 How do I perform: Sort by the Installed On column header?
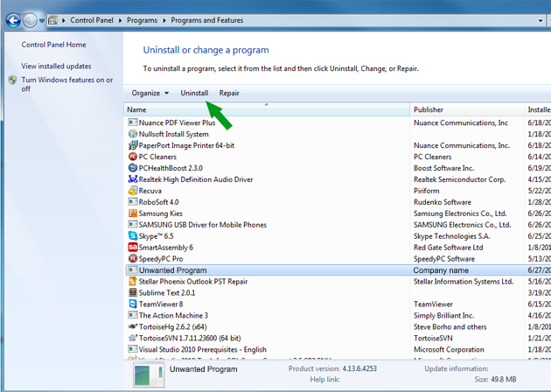tap(538, 109)
